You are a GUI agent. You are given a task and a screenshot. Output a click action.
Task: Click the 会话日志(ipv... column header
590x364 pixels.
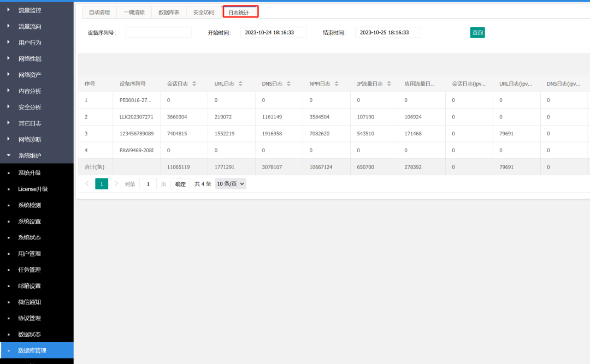[469, 84]
